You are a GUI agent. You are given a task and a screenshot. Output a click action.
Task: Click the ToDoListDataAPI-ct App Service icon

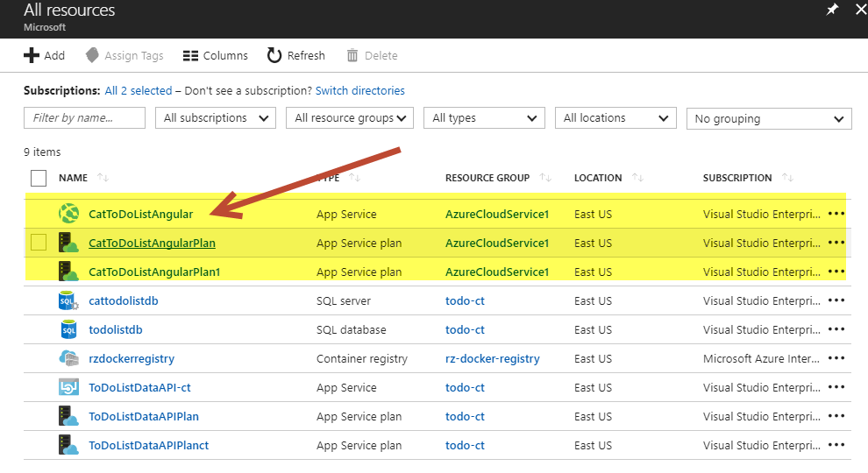coord(68,387)
